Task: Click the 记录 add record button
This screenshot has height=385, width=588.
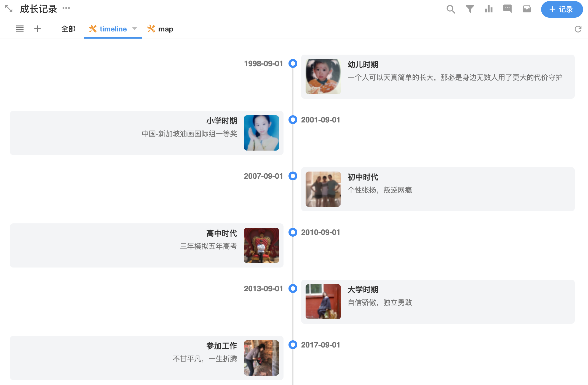Action: pos(562,9)
